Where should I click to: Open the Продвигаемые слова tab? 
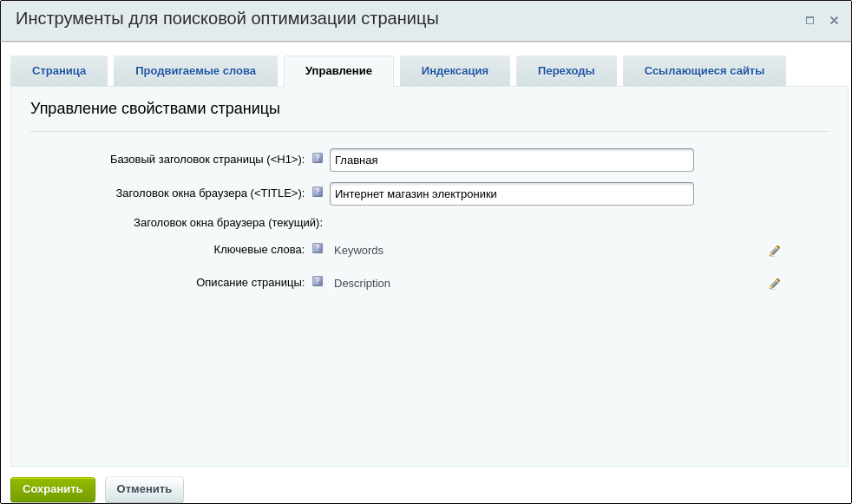tap(195, 70)
